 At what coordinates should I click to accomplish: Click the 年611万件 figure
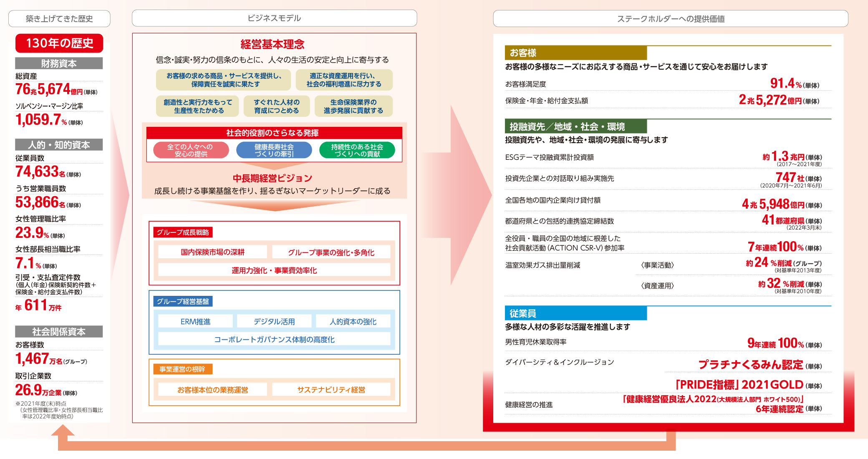tap(38, 305)
